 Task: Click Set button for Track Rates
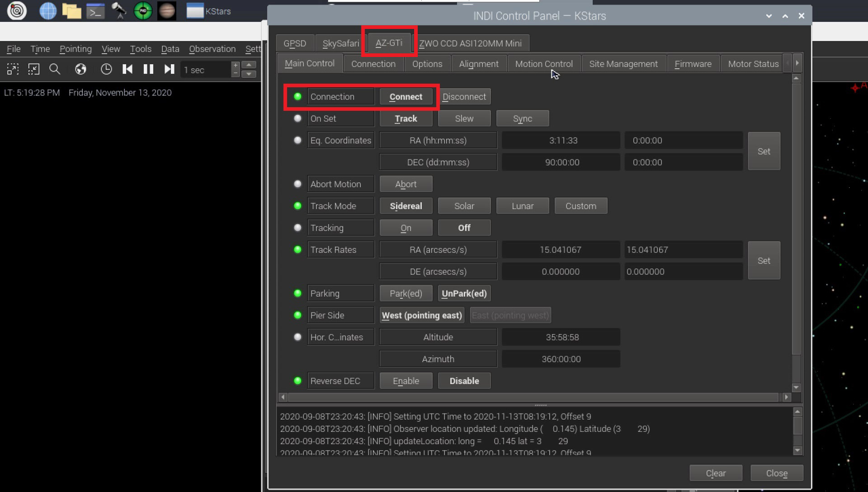click(764, 260)
